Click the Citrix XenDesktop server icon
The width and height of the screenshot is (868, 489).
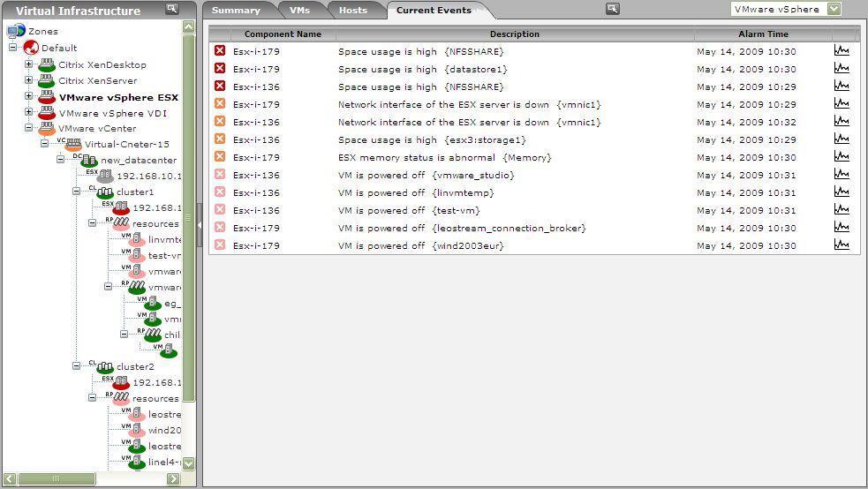point(47,64)
